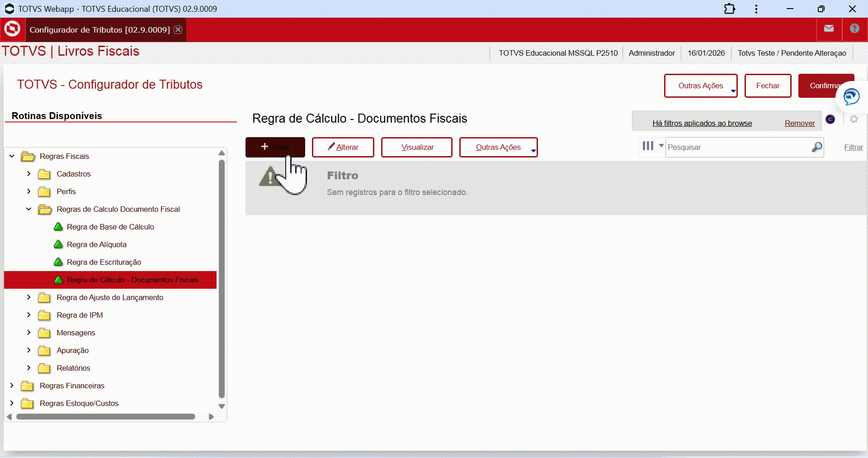Viewport: 868px width, 458px height.
Task: Click the Visualizar button
Action: (x=416, y=147)
